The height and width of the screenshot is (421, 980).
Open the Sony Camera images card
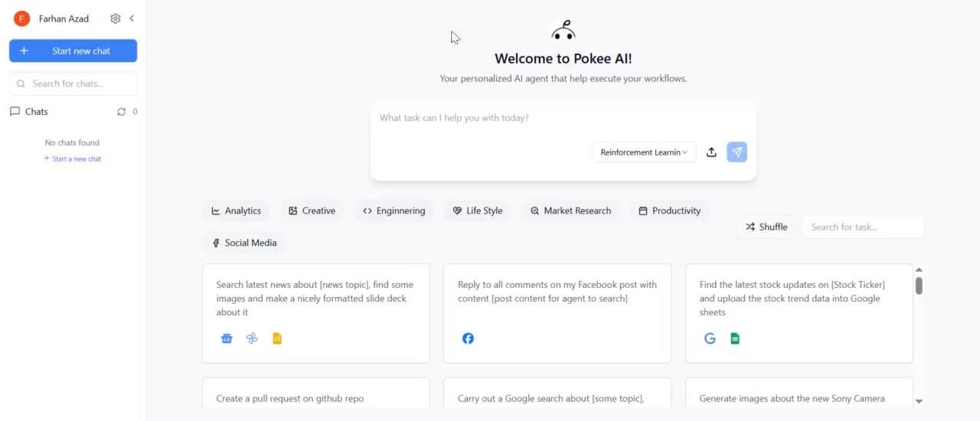[799, 393]
